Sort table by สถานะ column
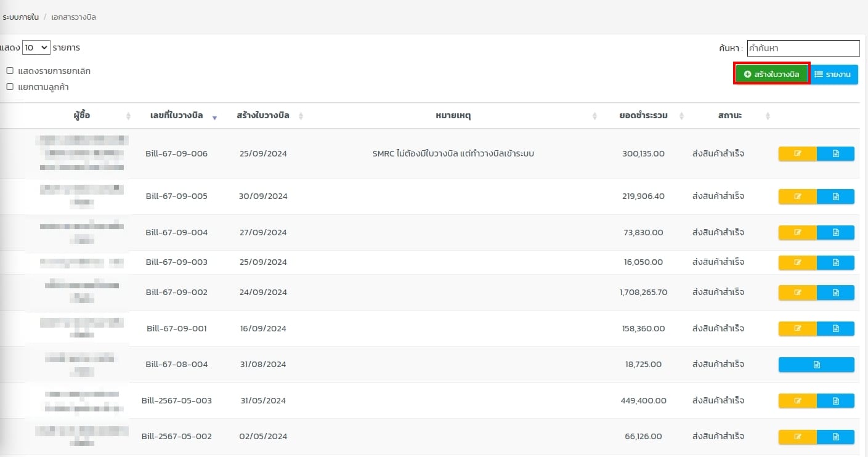Image resolution: width=868 pixels, height=457 pixels. (729, 116)
